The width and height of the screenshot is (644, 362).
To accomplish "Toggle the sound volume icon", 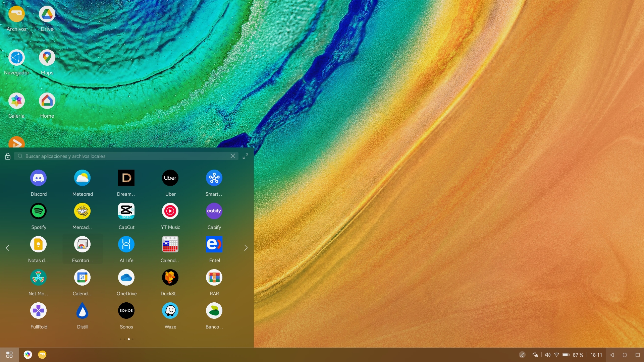I will [x=547, y=355].
